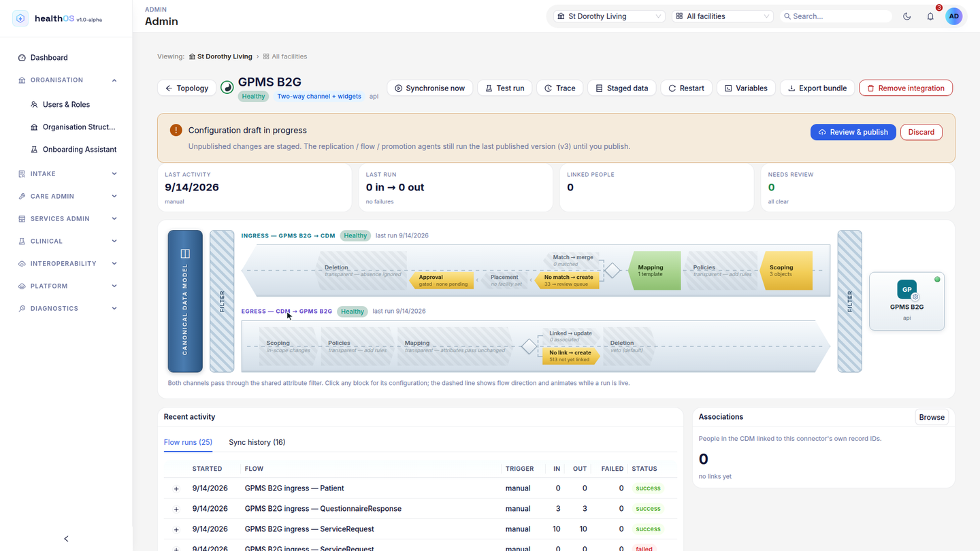Browse associations

click(932, 417)
